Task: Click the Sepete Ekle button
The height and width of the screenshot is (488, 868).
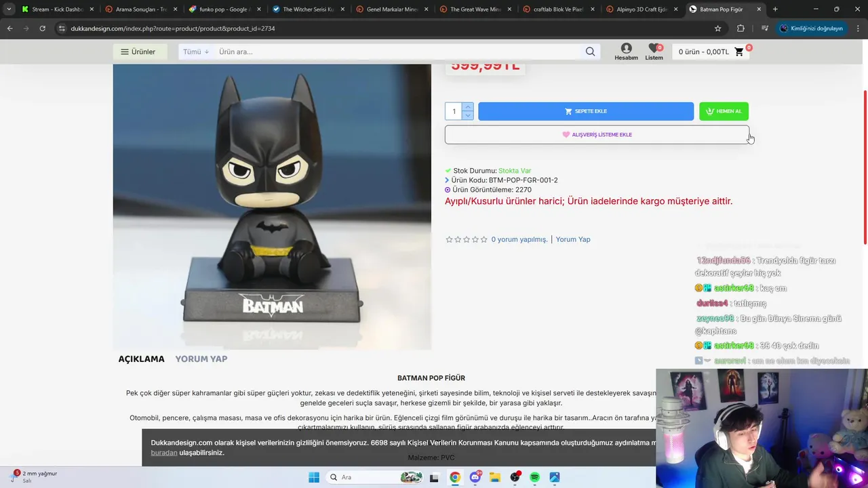Action: [x=586, y=111]
